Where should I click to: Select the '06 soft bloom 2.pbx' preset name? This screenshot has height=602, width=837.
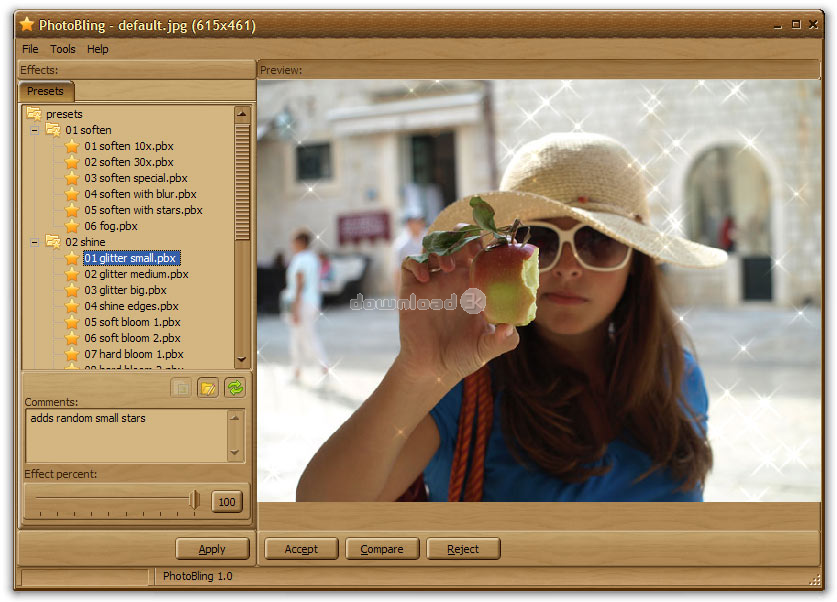(132, 338)
